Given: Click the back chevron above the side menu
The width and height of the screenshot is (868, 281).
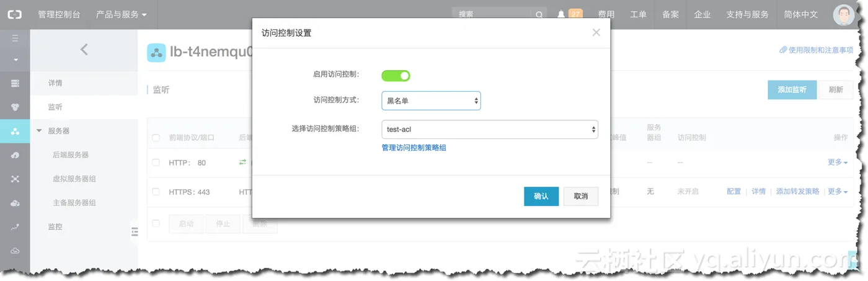Looking at the screenshot, I should tap(84, 50).
